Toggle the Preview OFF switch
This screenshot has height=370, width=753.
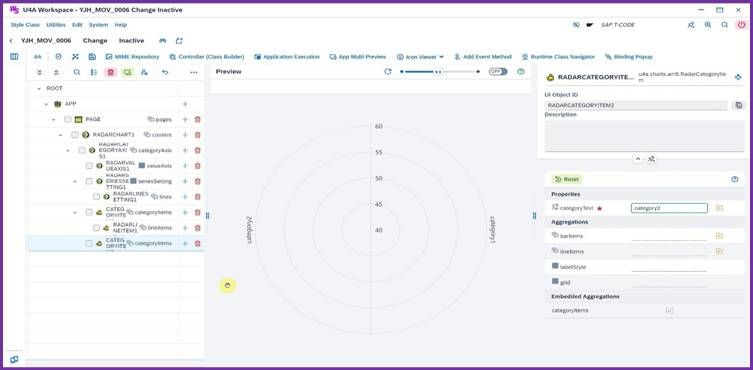point(498,72)
